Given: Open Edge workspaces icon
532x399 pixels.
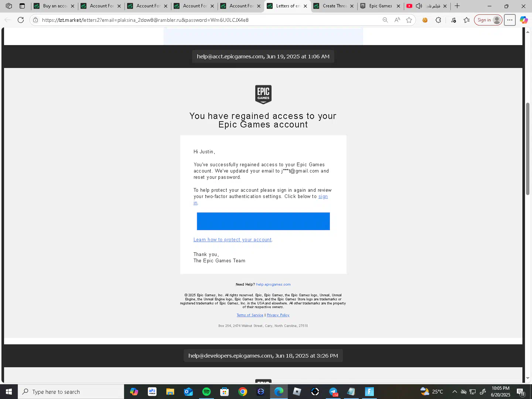Looking at the screenshot, I should pos(9,6).
